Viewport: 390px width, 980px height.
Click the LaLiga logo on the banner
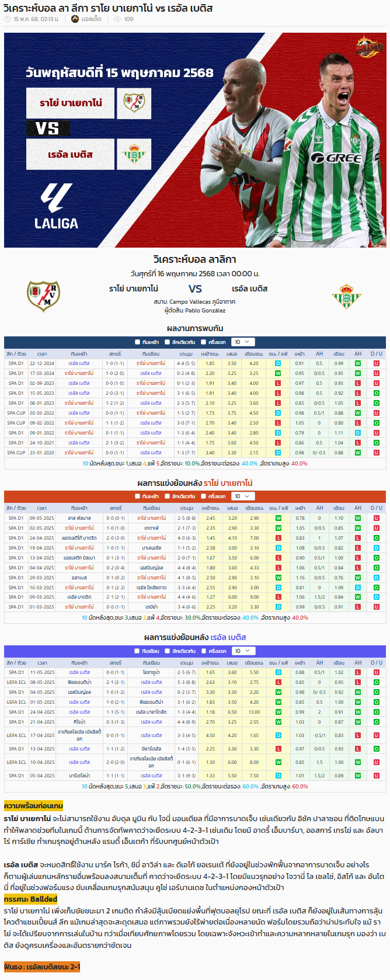click(x=57, y=206)
